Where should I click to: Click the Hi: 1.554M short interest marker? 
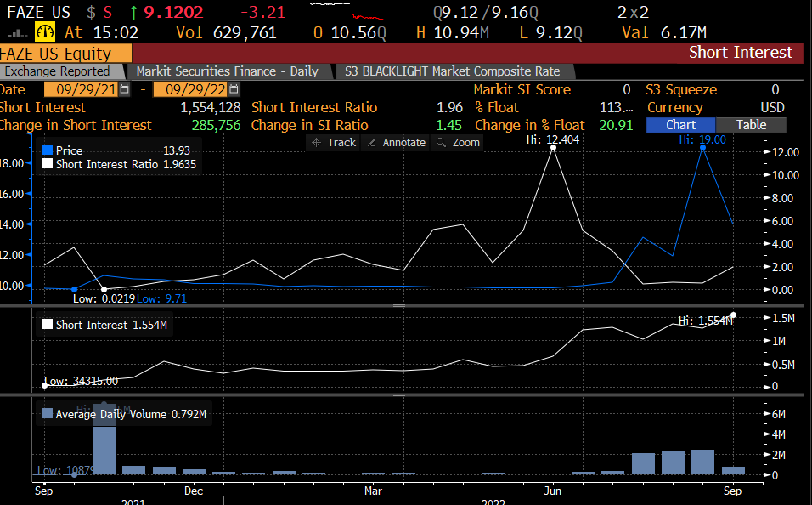coord(733,315)
